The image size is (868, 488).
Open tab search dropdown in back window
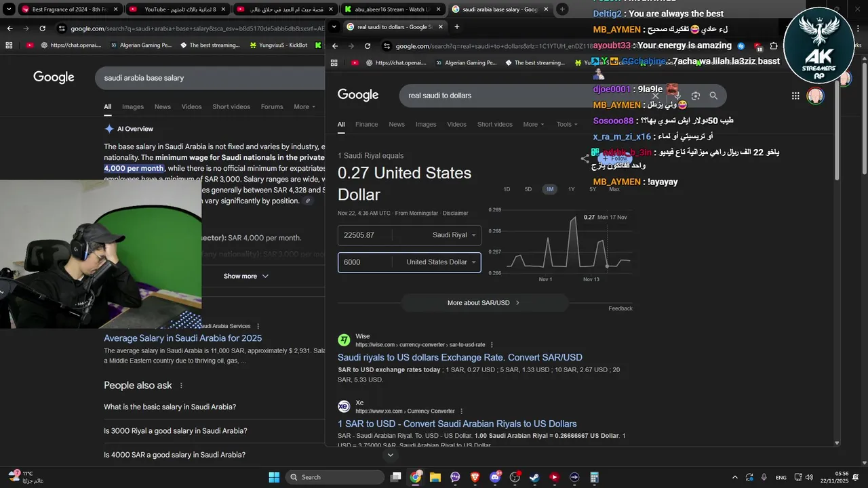(9, 9)
